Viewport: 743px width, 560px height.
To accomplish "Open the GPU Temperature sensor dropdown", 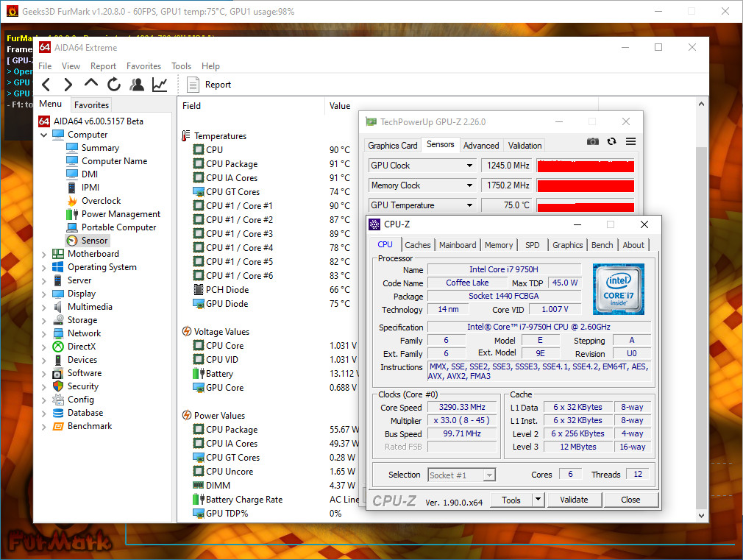I will pos(469,205).
